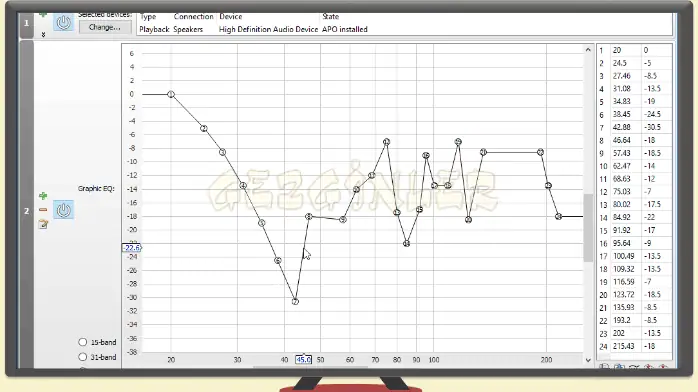
Task: Open edit icon below the minus icon
Action: (x=43, y=224)
